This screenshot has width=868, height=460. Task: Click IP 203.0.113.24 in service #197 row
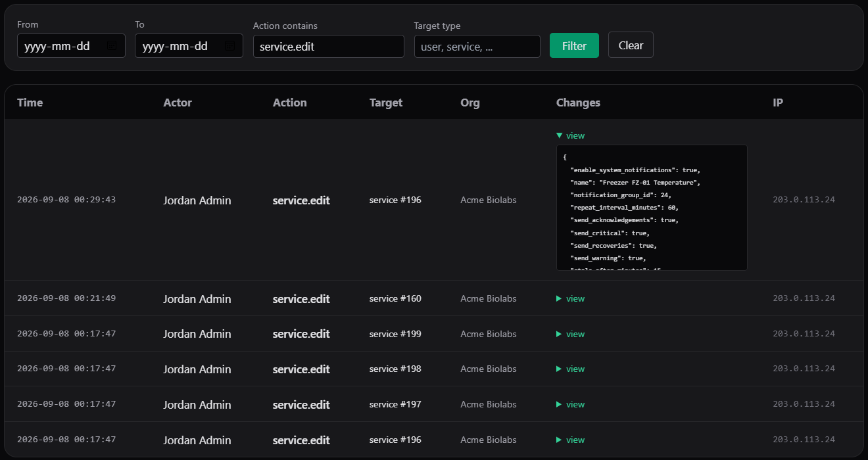coord(804,404)
